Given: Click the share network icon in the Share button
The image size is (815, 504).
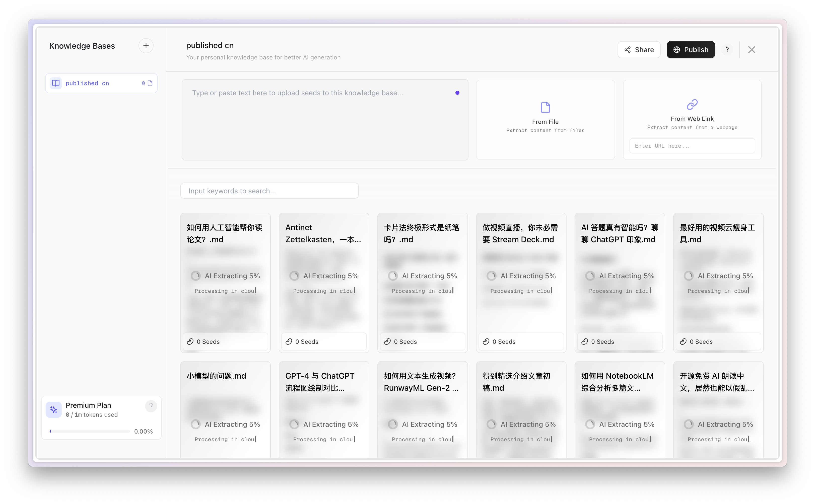Looking at the screenshot, I should coord(628,49).
